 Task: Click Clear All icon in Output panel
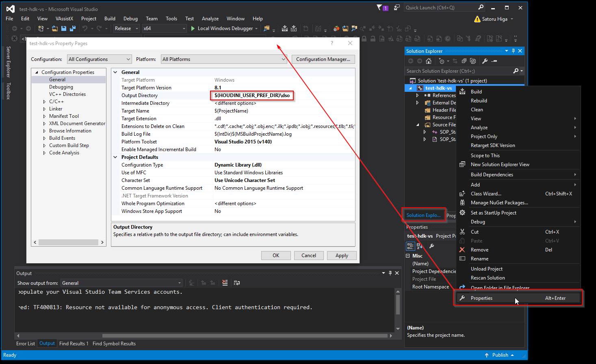225,283
